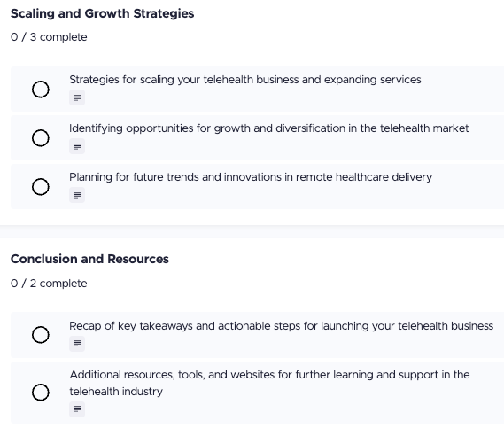Open Recap of key takeaways lesson
Screen dimensions: 504x436
pos(282,326)
